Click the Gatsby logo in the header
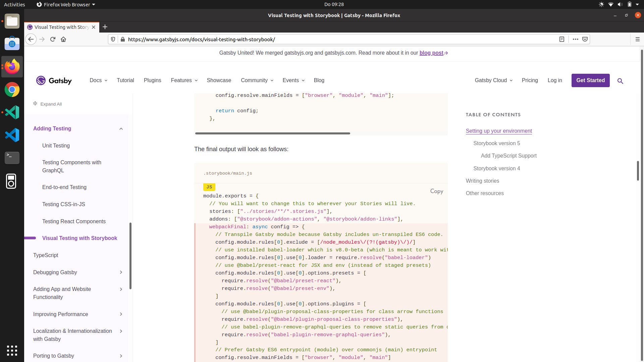The width and height of the screenshot is (644, 362). (54, 80)
